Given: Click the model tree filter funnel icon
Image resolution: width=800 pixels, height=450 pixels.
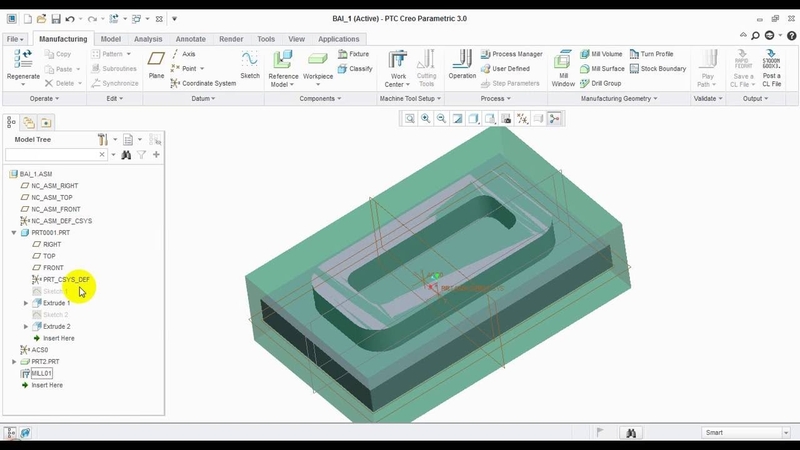Looking at the screenshot, I should (x=141, y=155).
